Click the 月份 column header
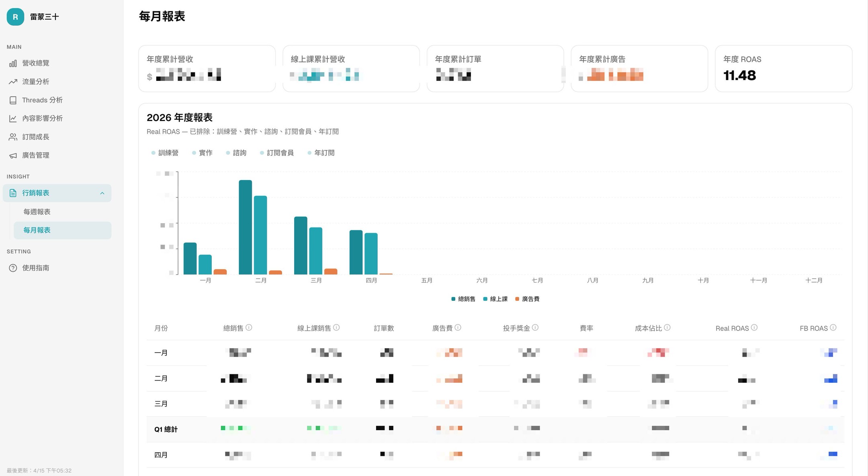 tap(161, 328)
